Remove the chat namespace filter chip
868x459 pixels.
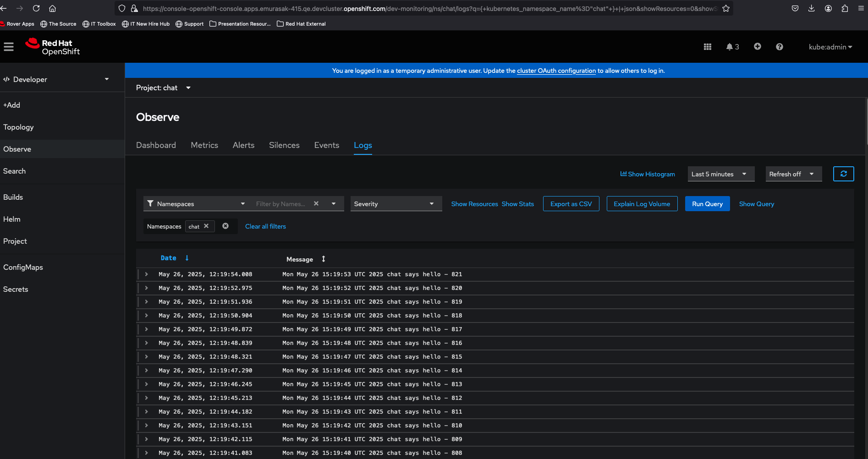pos(206,226)
